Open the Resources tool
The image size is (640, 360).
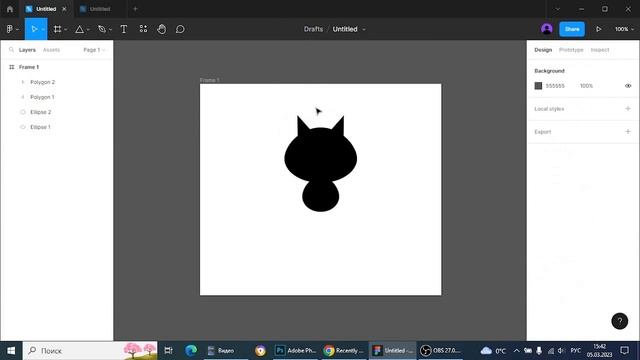[143, 29]
